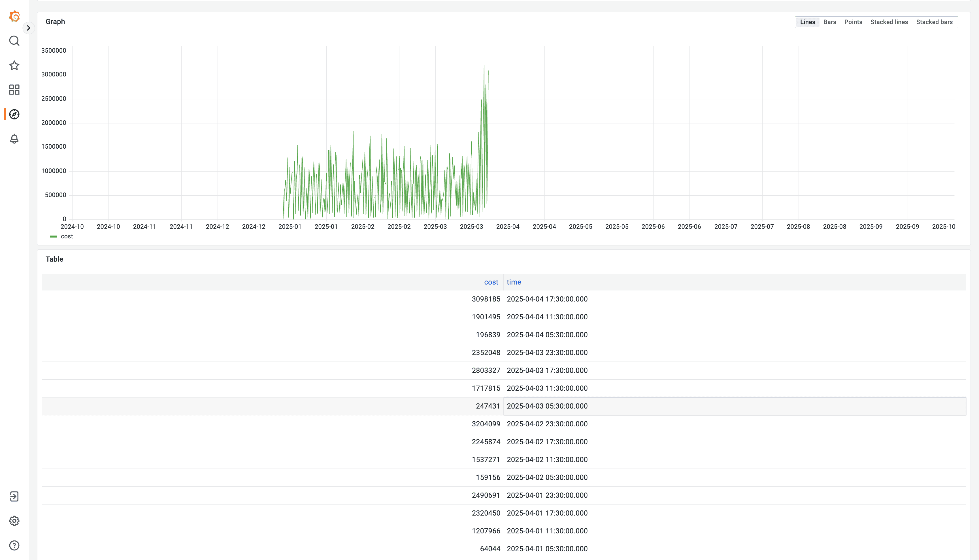Click the cost value 2245874
This screenshot has height=560, width=979.
tap(486, 442)
